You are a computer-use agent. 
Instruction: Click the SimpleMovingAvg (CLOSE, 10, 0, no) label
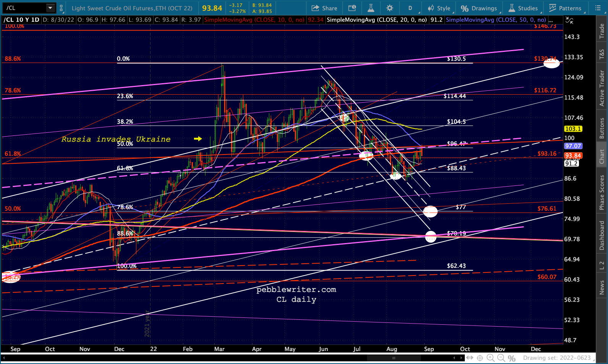click(254, 20)
